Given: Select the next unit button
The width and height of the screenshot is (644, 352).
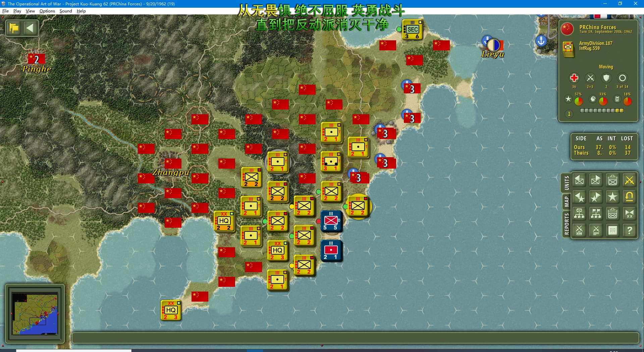Looking at the screenshot, I should point(596,180).
